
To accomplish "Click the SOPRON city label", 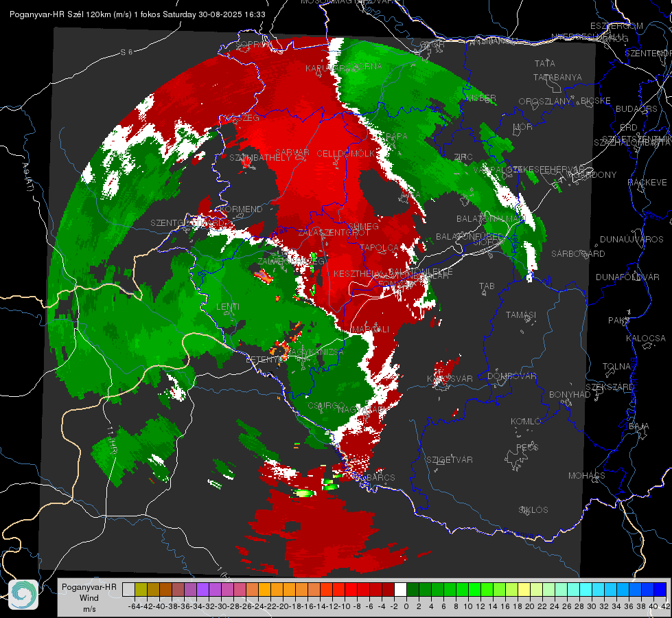I will 253,44.
